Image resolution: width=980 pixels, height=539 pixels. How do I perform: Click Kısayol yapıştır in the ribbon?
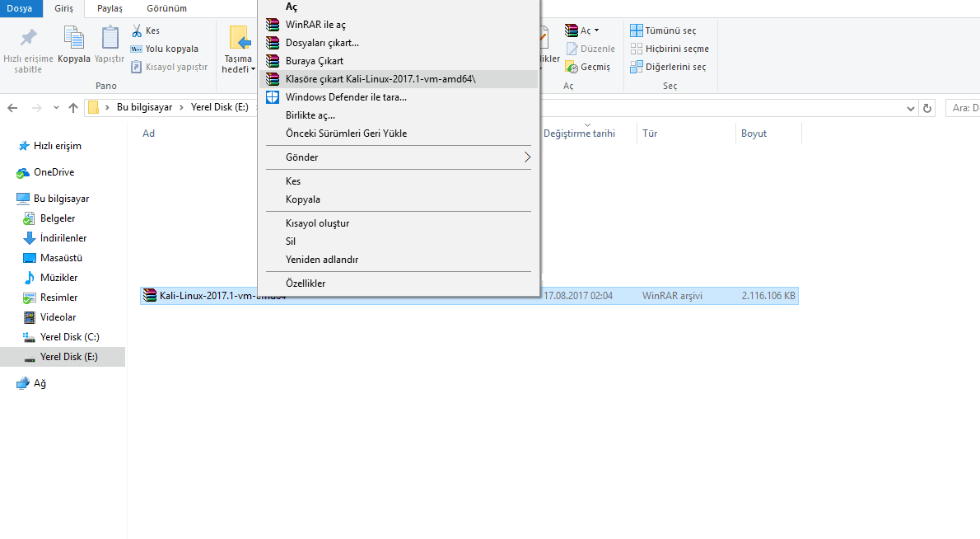pyautogui.click(x=169, y=67)
